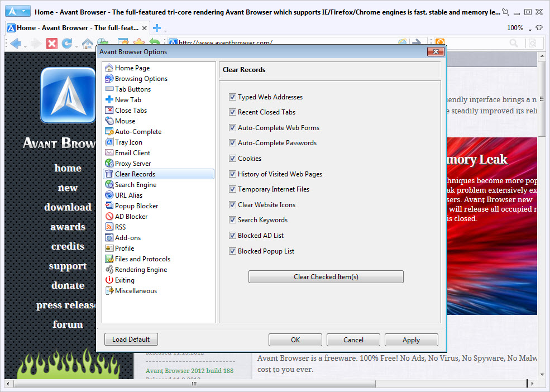
Task: Uncheck History of Visited Web Pages
Action: (x=232, y=174)
